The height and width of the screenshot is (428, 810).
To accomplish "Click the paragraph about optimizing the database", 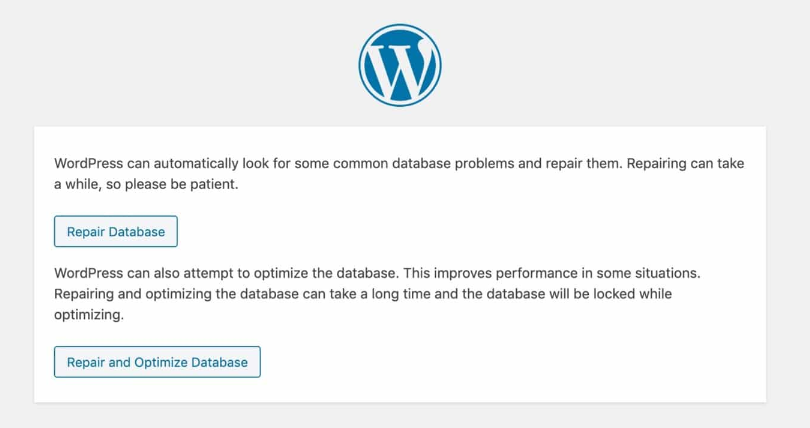I will (x=377, y=294).
